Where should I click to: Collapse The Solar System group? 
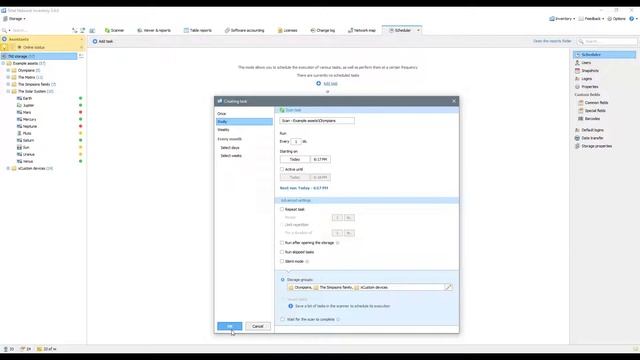point(8,91)
